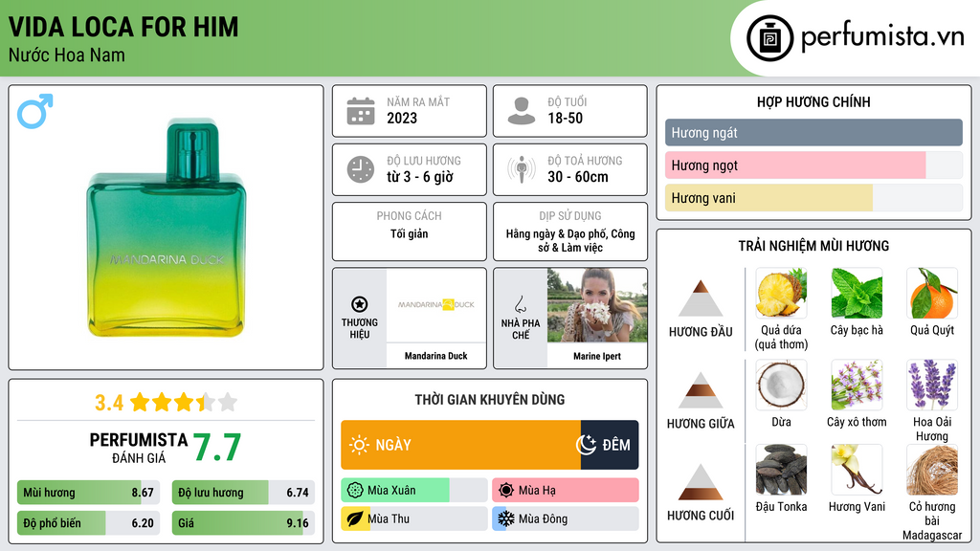
Task: Click the sillage icon for Độ toả hương
Action: click(x=522, y=169)
